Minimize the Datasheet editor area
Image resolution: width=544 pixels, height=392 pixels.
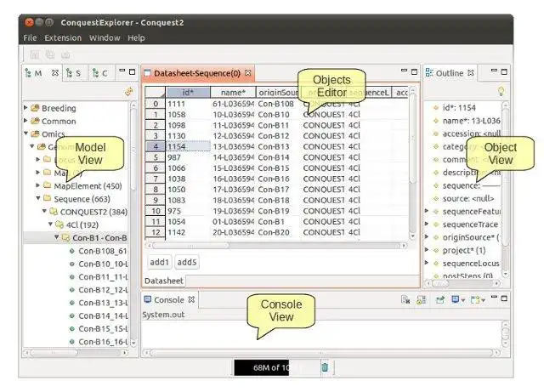click(x=404, y=71)
